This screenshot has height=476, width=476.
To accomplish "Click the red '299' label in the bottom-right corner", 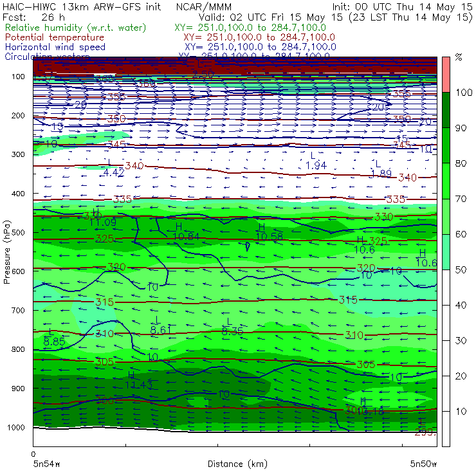I will (x=425, y=432).
